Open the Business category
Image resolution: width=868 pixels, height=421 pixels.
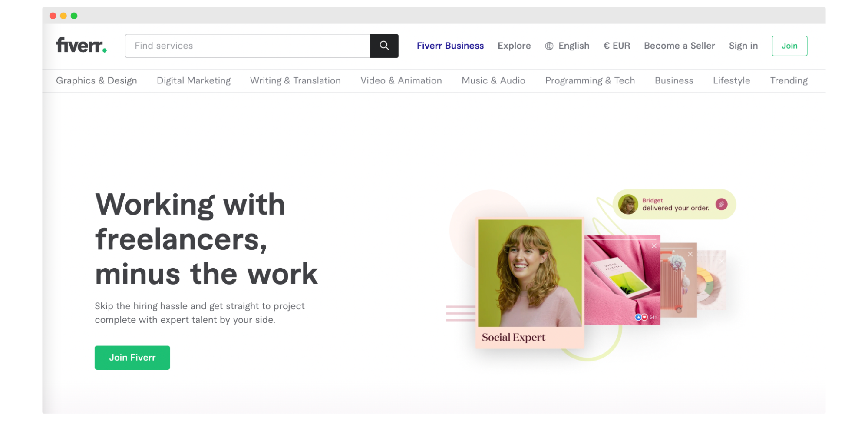pyautogui.click(x=674, y=80)
